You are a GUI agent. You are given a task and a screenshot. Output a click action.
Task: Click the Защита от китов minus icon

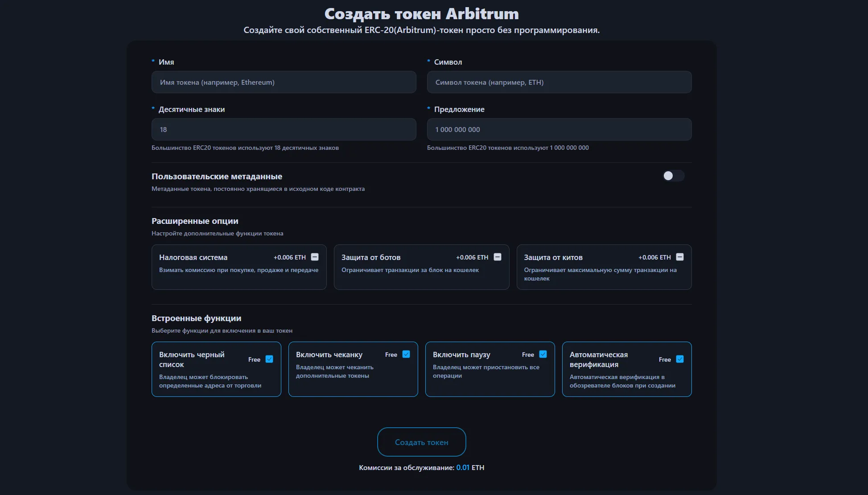[x=680, y=257]
